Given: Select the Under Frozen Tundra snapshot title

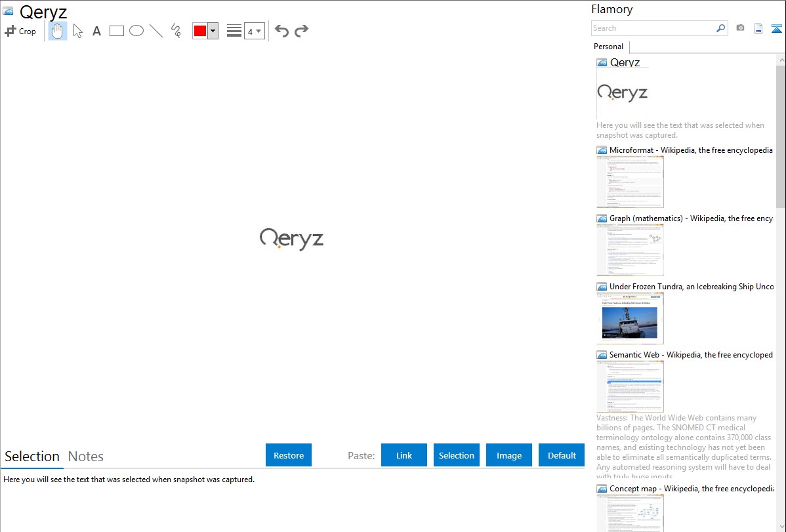Looking at the screenshot, I should (692, 286).
